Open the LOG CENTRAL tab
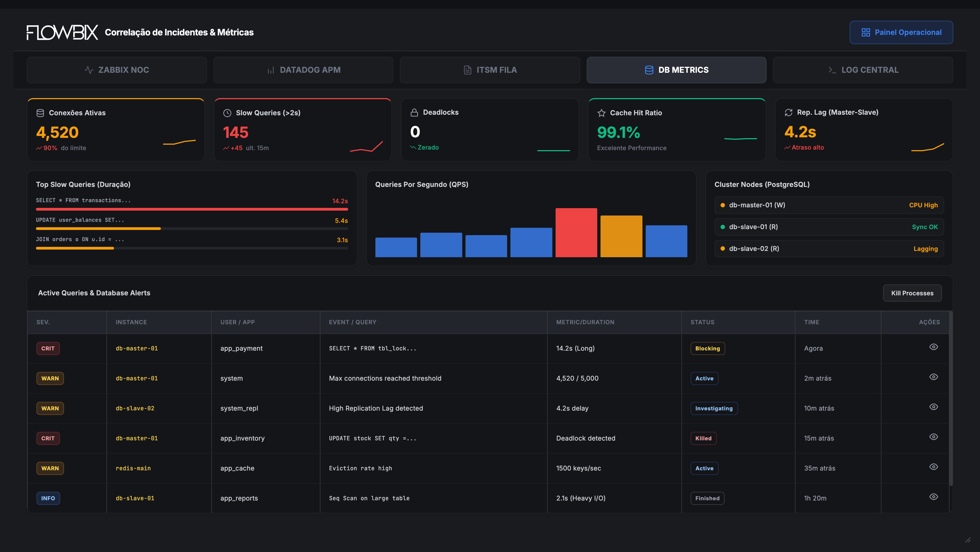The image size is (980, 552). pos(863,70)
